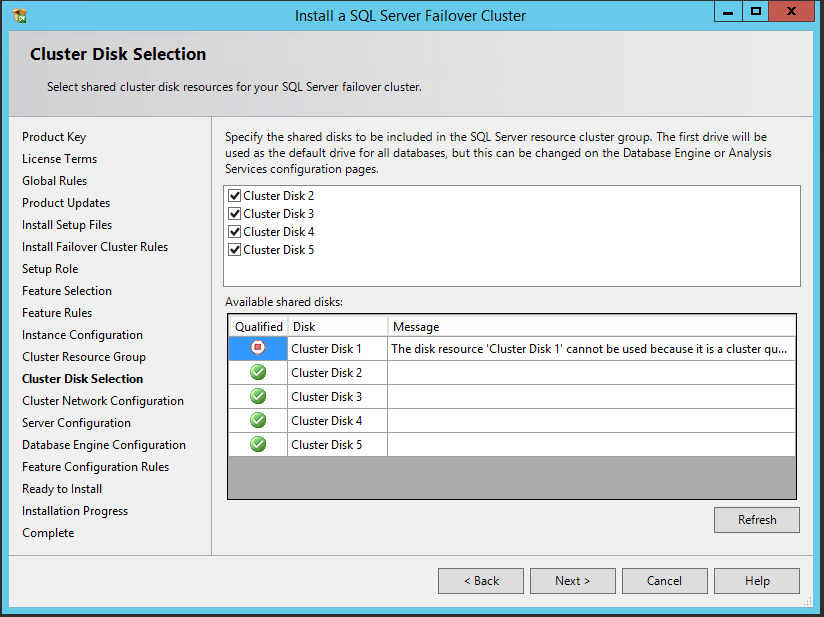Click the green qualified icon for Cluster Disk 3
Viewport: 824px width, 617px height.
tap(258, 396)
